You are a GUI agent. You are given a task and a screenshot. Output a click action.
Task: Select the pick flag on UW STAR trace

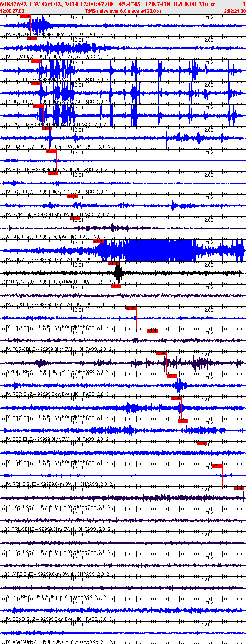(x=46, y=129)
